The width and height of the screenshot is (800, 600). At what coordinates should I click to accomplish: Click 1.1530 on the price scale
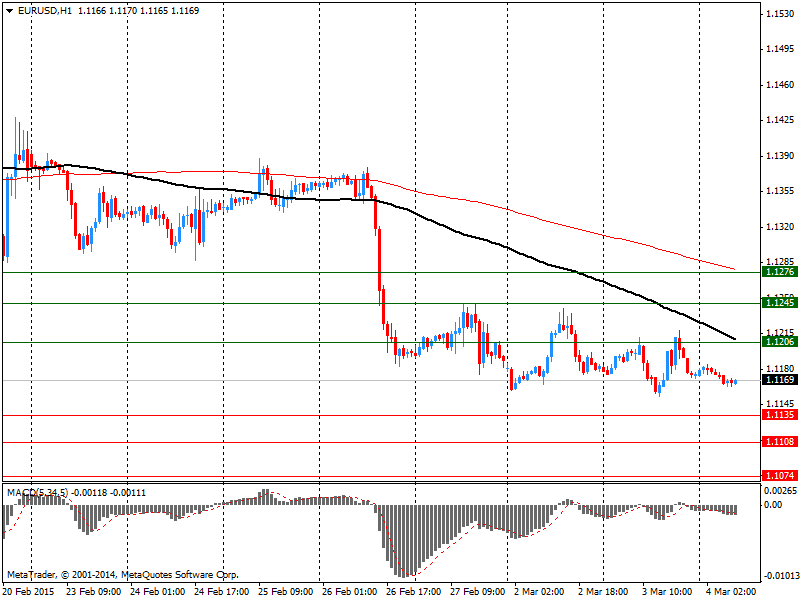point(781,14)
